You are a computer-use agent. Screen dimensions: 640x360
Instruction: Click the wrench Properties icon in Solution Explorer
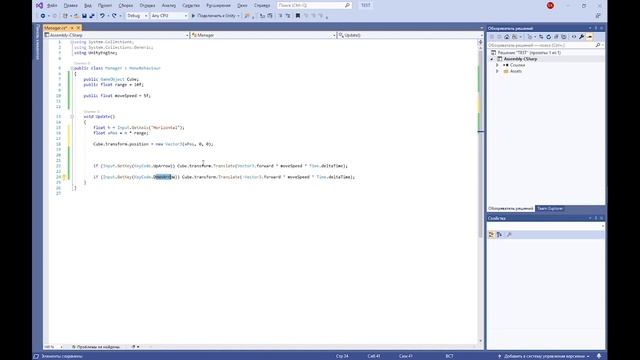pyautogui.click(x=582, y=37)
